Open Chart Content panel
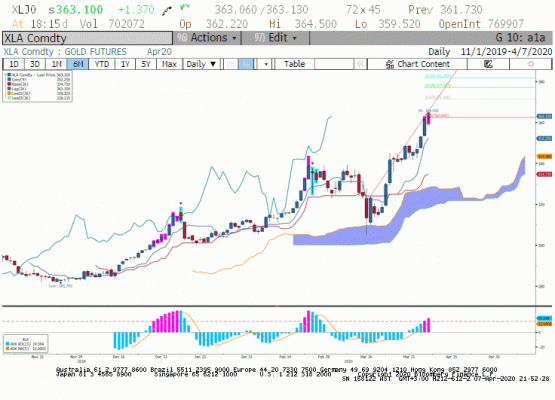This screenshot has height=400, width=555. coord(417,64)
